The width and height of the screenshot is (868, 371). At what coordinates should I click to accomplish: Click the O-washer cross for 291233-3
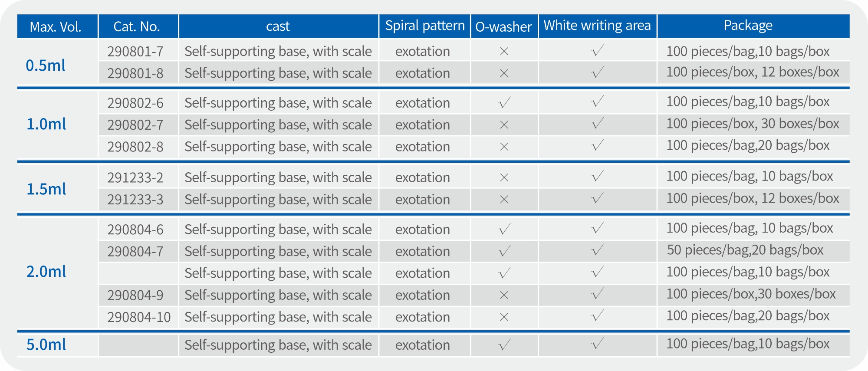504,200
